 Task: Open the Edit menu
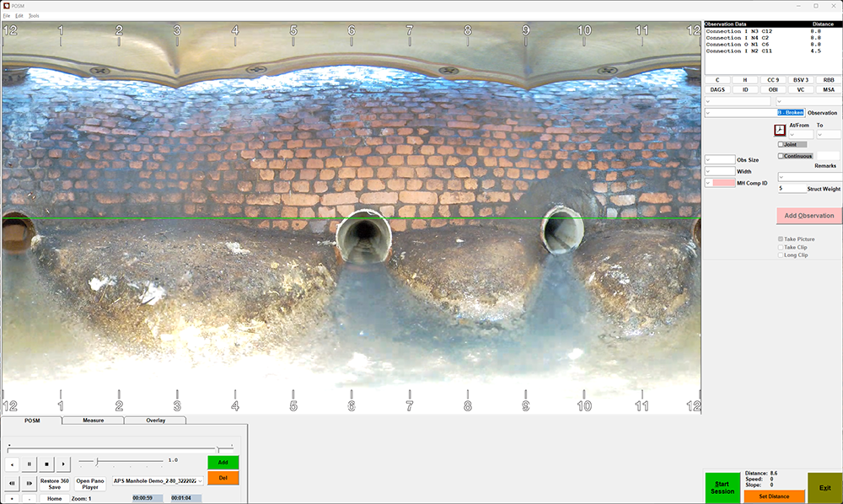(19, 15)
